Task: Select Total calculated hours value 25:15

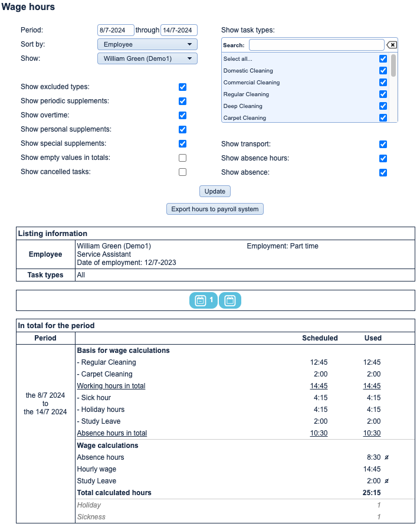Action: (x=372, y=493)
